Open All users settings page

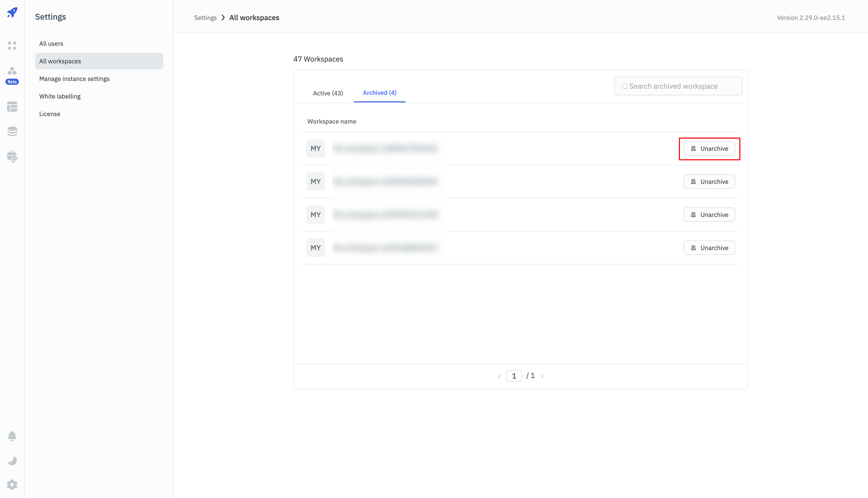(x=51, y=43)
